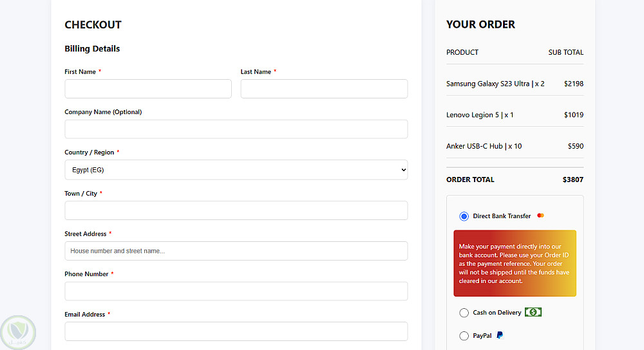
Task: Click the Street Address input box
Action: tap(236, 251)
